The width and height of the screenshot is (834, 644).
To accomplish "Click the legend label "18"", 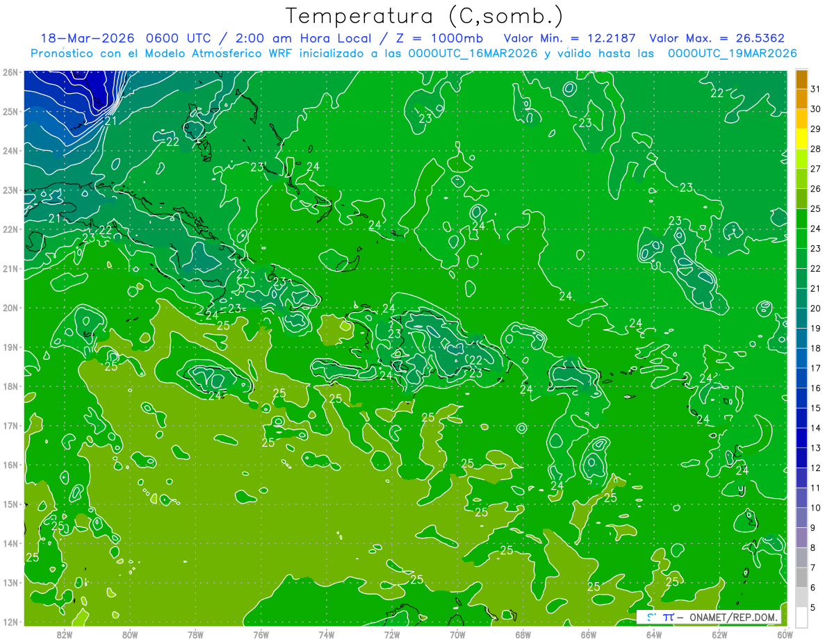I will click(816, 348).
